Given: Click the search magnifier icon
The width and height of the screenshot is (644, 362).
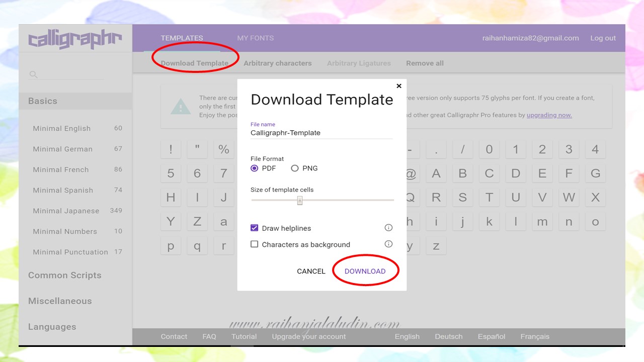Looking at the screenshot, I should coord(33,74).
